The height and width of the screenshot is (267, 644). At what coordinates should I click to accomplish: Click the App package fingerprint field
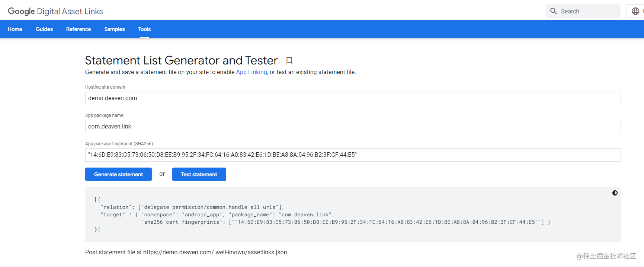353,155
